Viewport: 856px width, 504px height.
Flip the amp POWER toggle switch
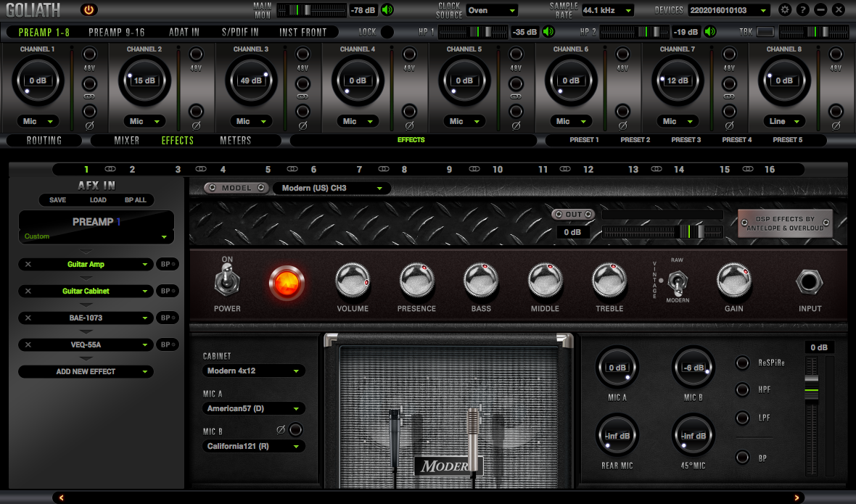pos(226,281)
